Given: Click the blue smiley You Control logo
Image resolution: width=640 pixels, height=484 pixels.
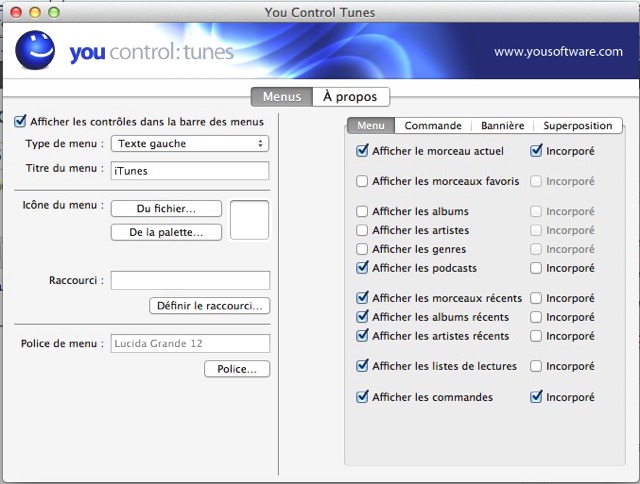Looking at the screenshot, I should [x=35, y=51].
